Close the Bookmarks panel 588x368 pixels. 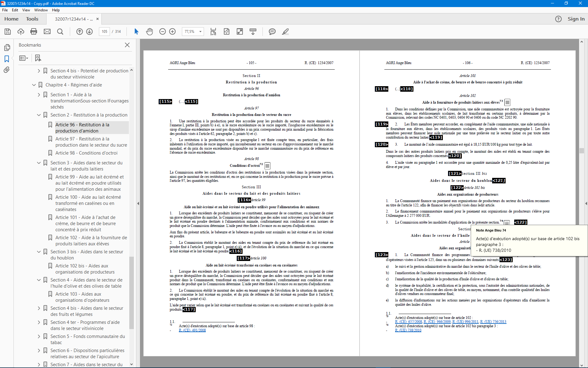(x=127, y=45)
